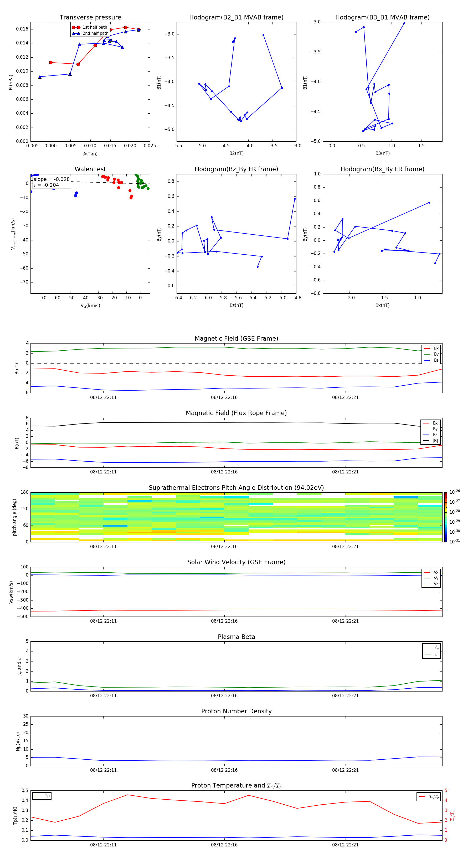Select "Vx" in the solar wind legend

[x=431, y=572]
